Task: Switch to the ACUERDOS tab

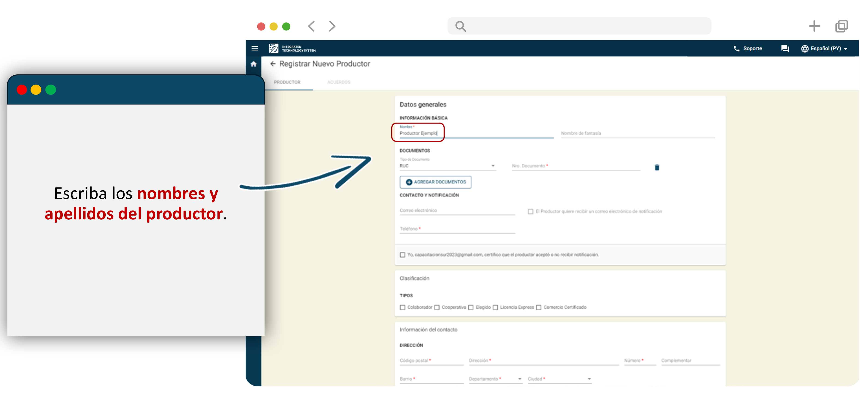Action: [x=339, y=82]
